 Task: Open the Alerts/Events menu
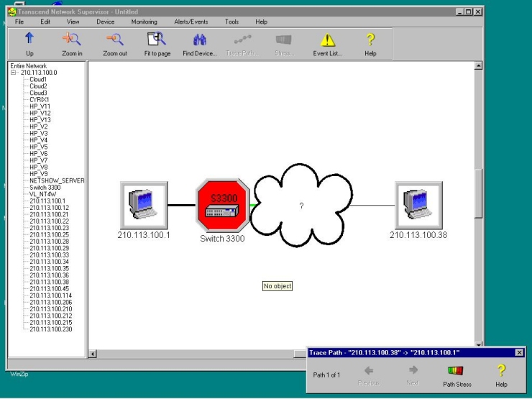click(x=191, y=22)
